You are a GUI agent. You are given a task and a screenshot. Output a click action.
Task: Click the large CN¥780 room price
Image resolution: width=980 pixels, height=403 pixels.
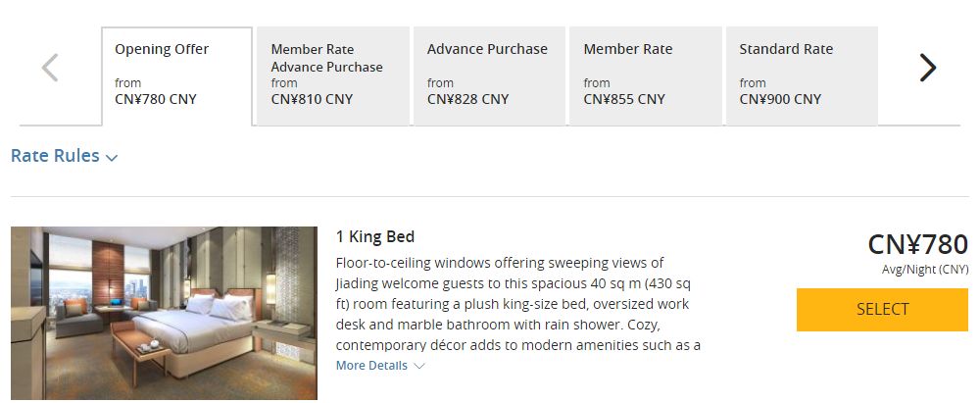[917, 244]
